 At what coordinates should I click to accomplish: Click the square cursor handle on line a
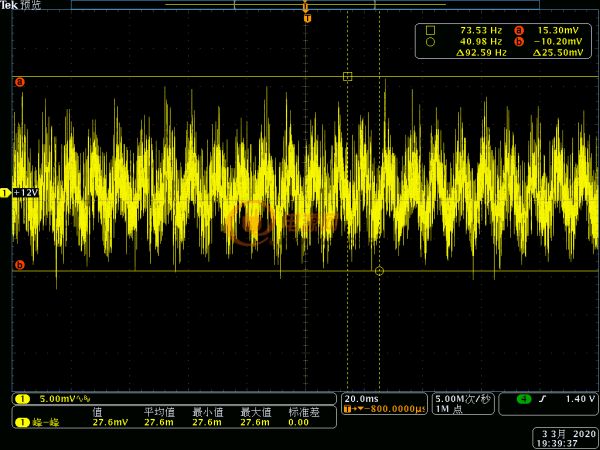(347, 77)
